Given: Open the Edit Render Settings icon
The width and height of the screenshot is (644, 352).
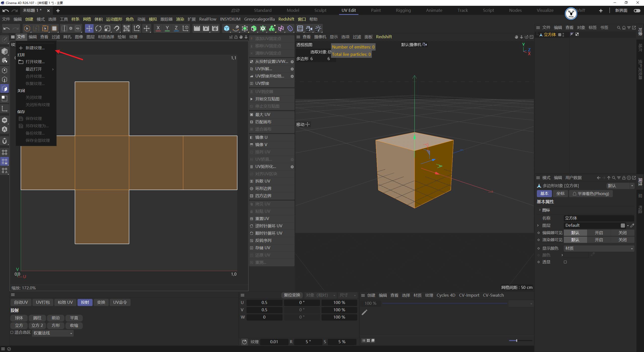Looking at the screenshot, I should (215, 28).
